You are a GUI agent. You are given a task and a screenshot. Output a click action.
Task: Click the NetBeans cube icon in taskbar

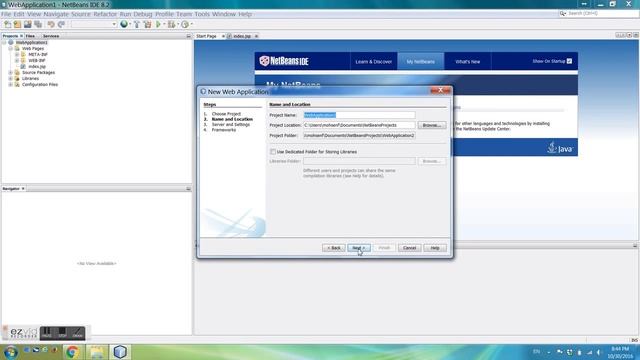pyautogui.click(x=120, y=351)
